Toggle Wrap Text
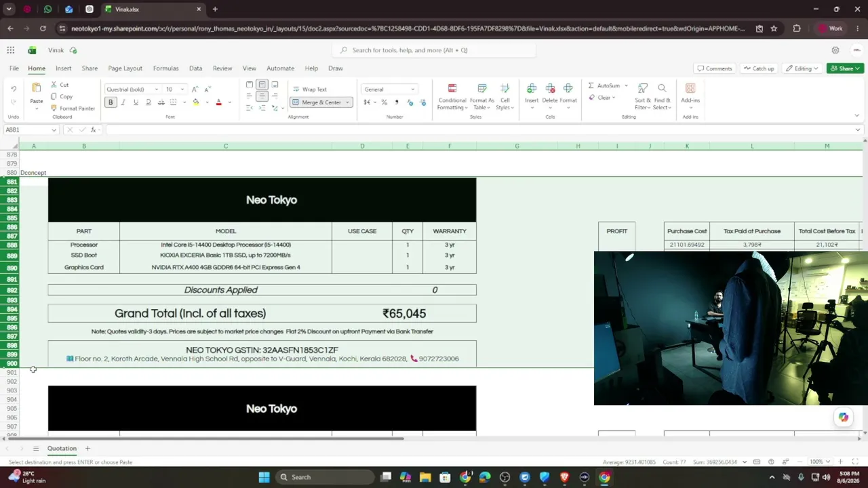The image size is (868, 488). [x=310, y=89]
